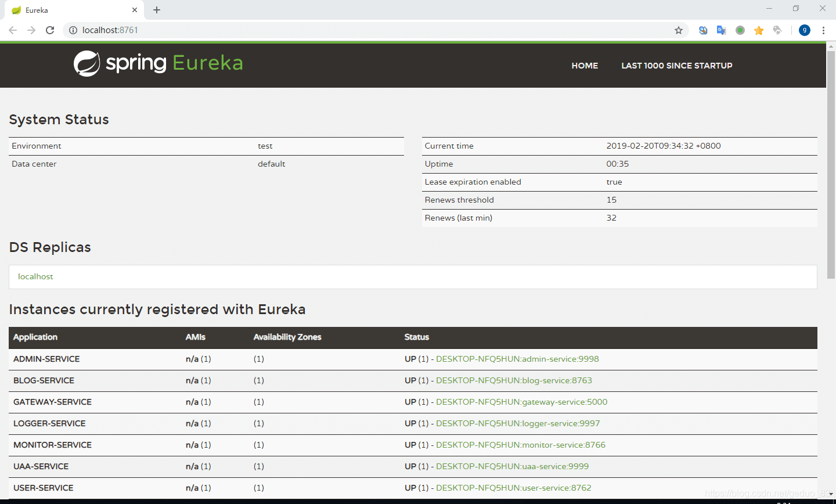Screen dimensions: 836x504
Task: Click the LOGGER-SERVICE application name
Action: [49, 423]
